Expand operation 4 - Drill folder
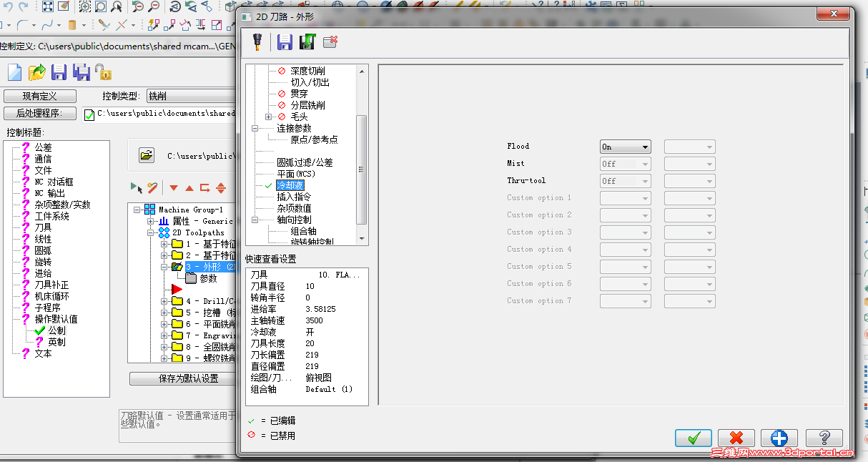 (164, 301)
